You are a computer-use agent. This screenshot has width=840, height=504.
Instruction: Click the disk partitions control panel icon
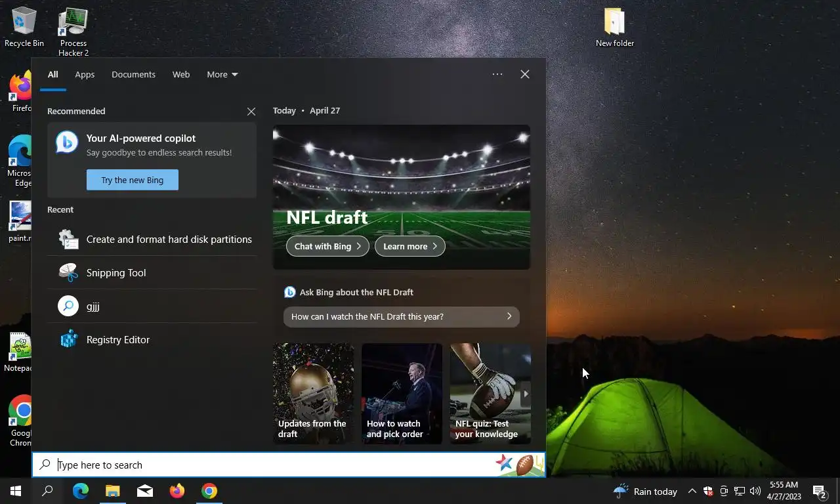(68, 240)
